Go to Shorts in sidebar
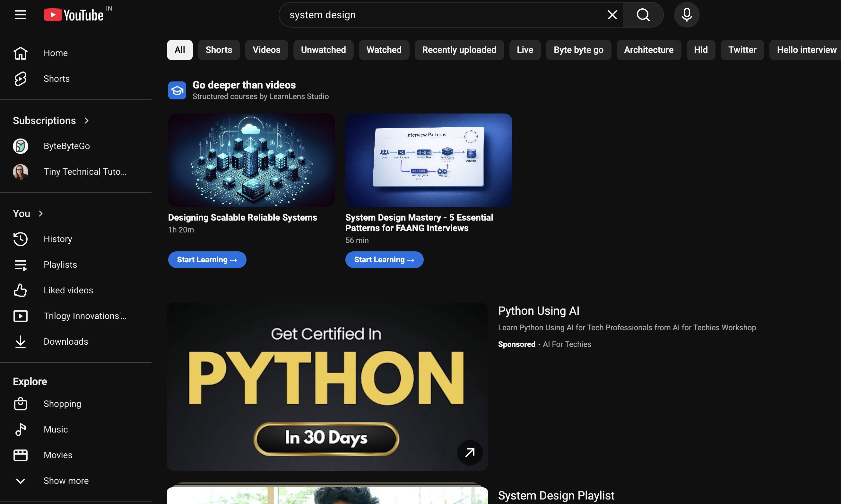 coord(56,79)
